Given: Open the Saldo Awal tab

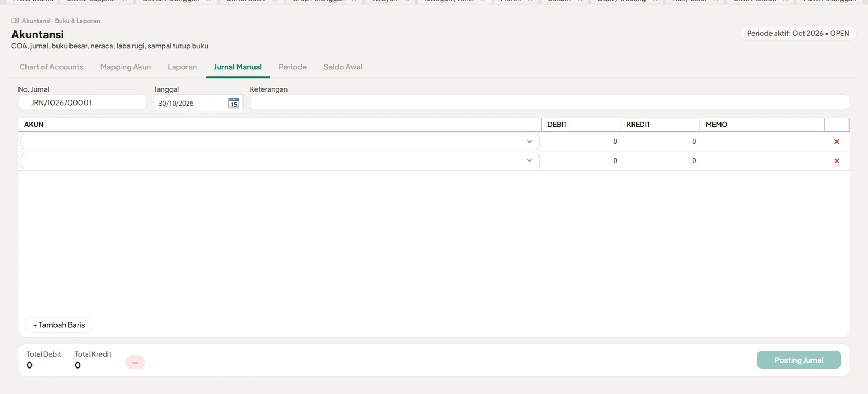Looking at the screenshot, I should (343, 67).
